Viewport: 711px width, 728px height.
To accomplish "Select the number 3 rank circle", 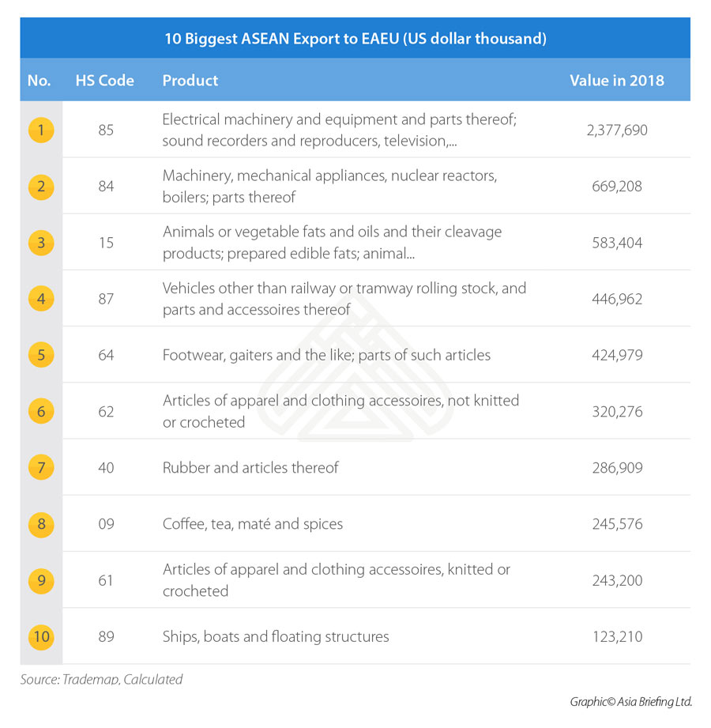I will (x=41, y=243).
